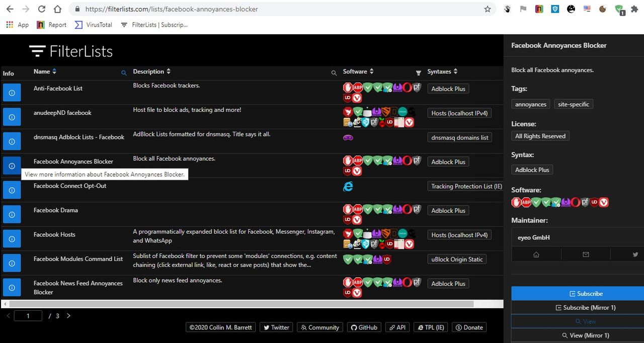This screenshot has height=343, width=644.
Task: Click Hosts (localhost IPv4) tag for anudeepND facebook
Action: (459, 113)
